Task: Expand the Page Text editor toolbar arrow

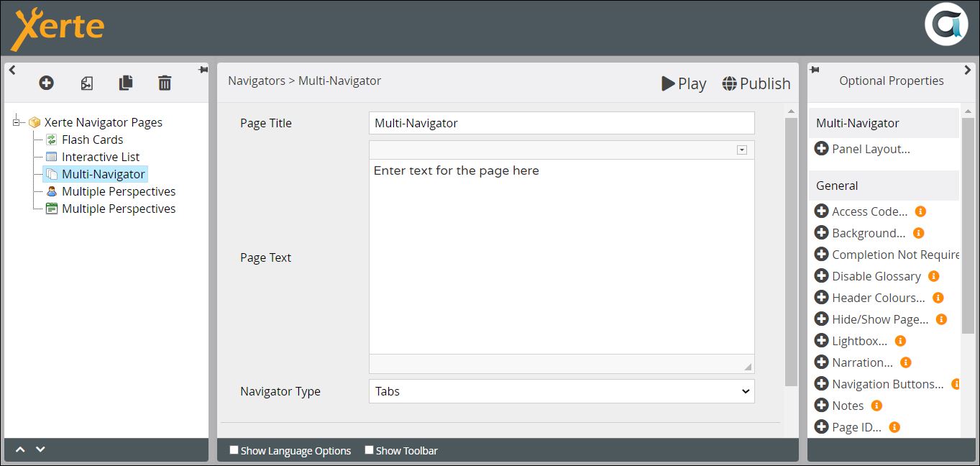Action: (742, 150)
